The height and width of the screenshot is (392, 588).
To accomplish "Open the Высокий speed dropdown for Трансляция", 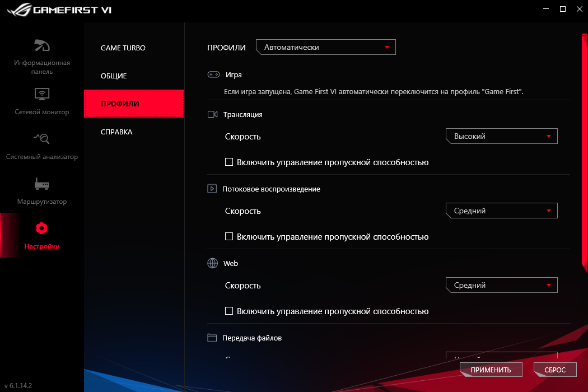I will [x=501, y=136].
